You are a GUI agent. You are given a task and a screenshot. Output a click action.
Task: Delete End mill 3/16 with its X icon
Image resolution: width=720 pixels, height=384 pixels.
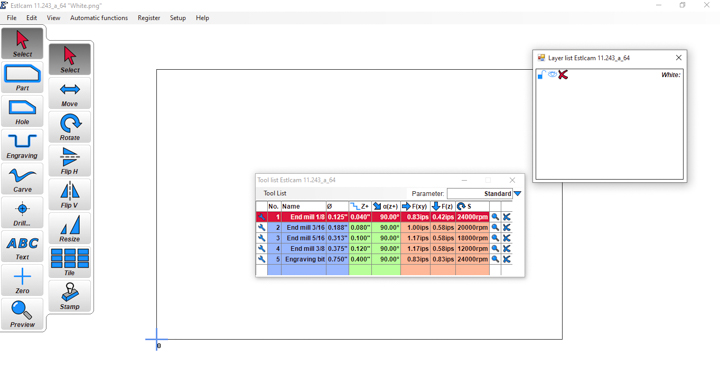506,227
